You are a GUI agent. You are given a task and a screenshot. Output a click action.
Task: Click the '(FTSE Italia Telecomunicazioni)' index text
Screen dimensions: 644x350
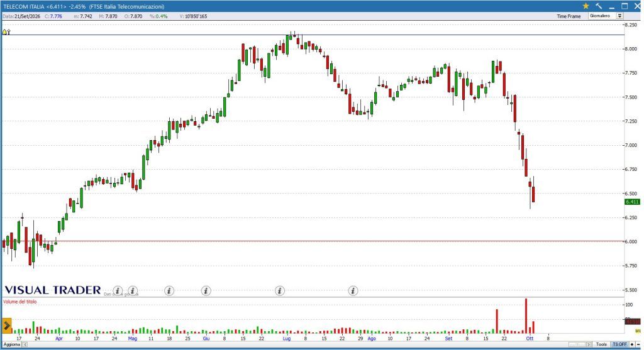point(126,6)
